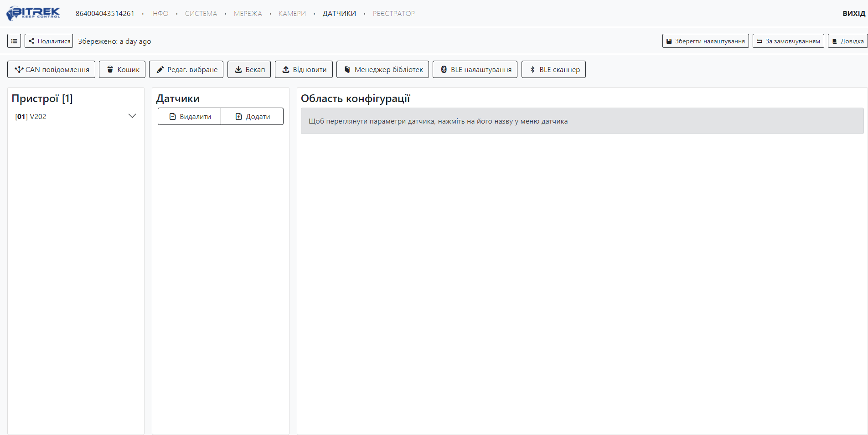Click ВИХІД to log out
The width and height of the screenshot is (868, 435).
(853, 14)
